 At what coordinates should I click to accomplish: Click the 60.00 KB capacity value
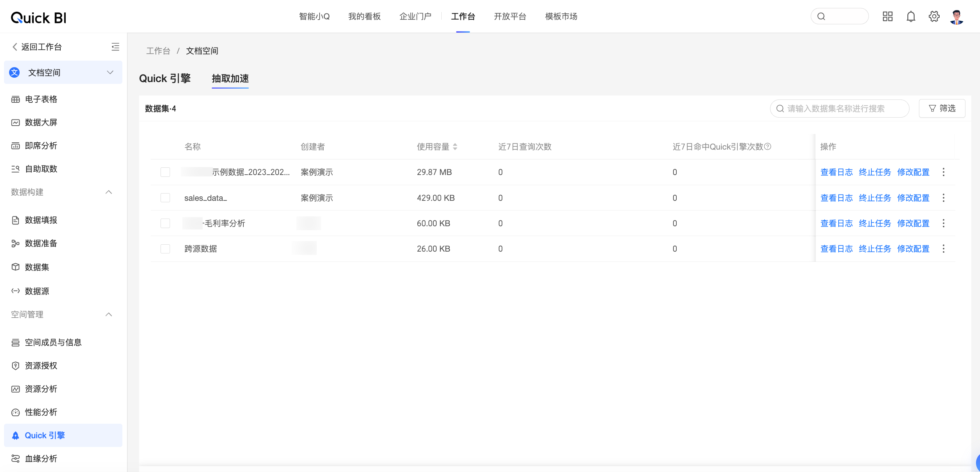pos(434,224)
